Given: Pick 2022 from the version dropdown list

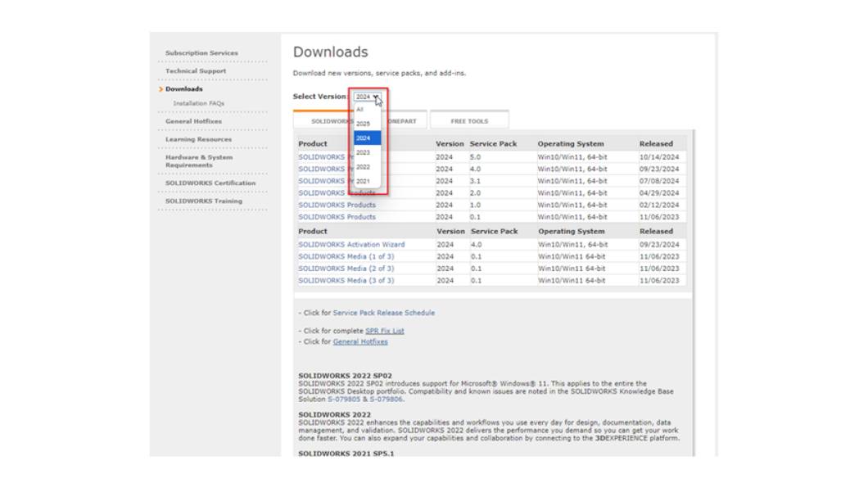Looking at the screenshot, I should coord(367,167).
